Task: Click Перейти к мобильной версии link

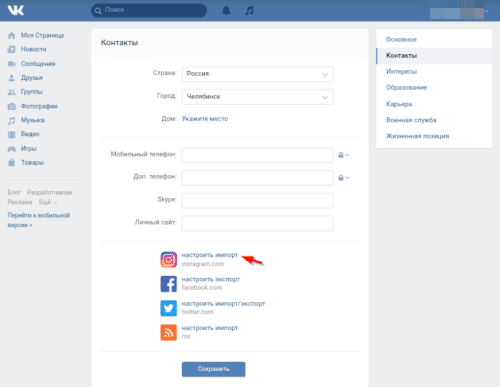Action: (39, 220)
